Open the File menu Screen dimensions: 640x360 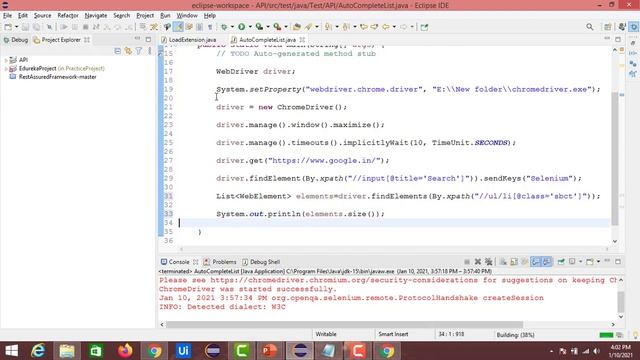tap(7, 16)
